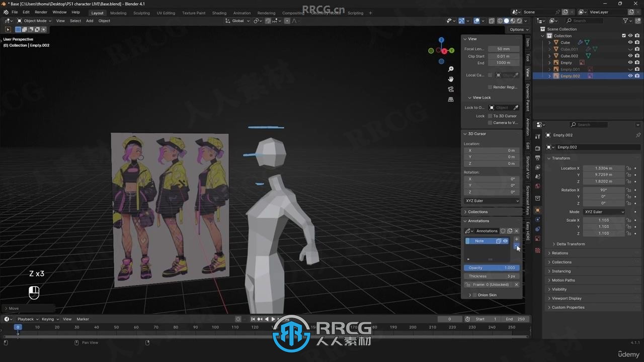The height and width of the screenshot is (362, 644).
Task: Adjust the annotation Opacity slider
Action: 492,268
